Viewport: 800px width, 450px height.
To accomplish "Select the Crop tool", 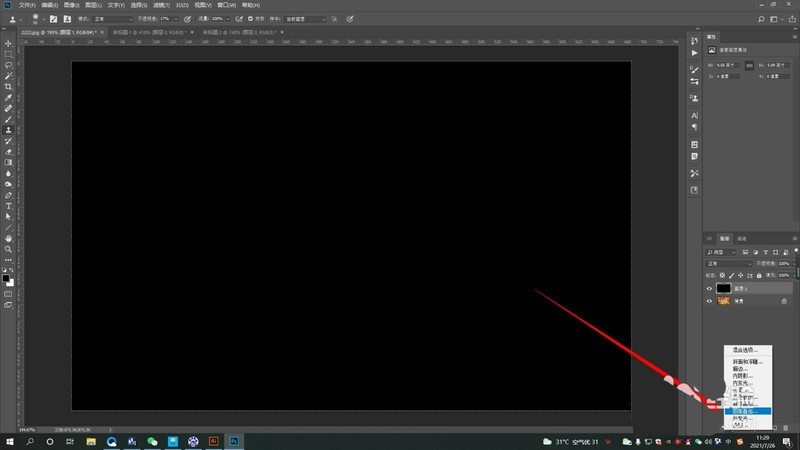I will (x=8, y=87).
